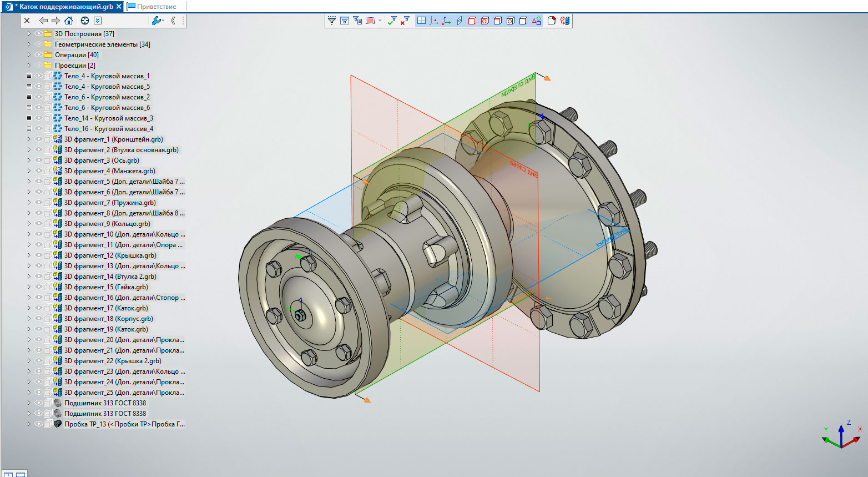
Task: Click the double-chevron expand-all icon in tree toolbar
Action: click(98, 21)
